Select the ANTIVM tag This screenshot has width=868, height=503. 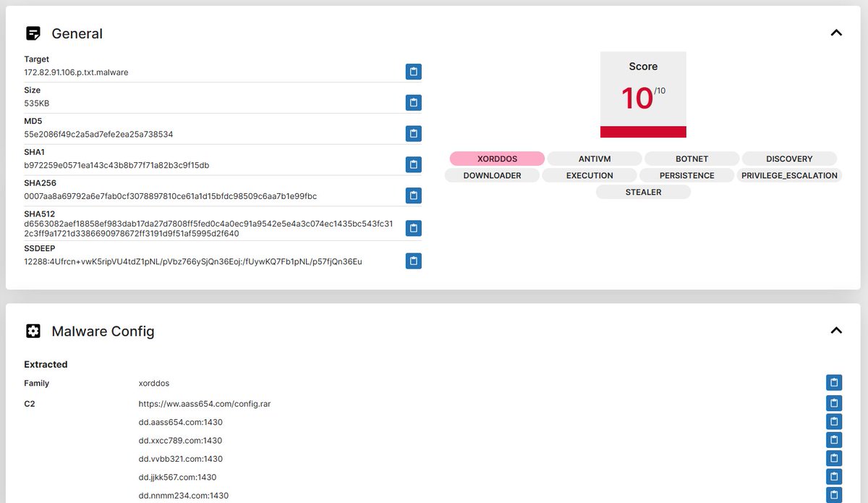595,158
